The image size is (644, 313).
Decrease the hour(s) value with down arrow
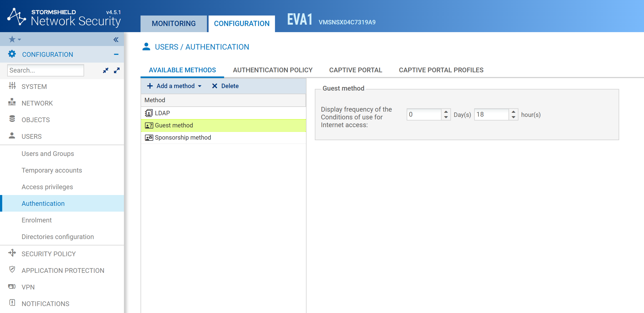[513, 117]
